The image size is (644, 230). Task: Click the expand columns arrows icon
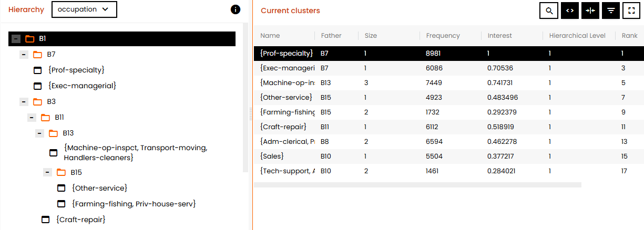click(569, 11)
